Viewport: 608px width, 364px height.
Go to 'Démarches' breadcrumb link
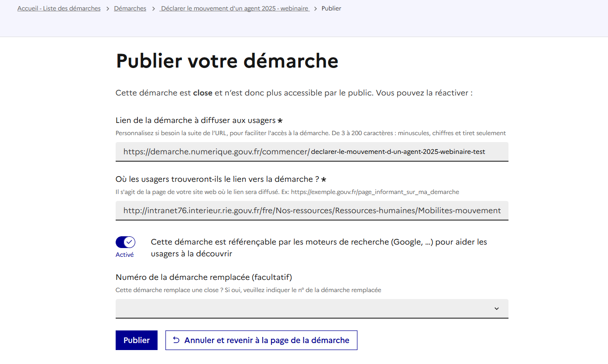tap(130, 9)
